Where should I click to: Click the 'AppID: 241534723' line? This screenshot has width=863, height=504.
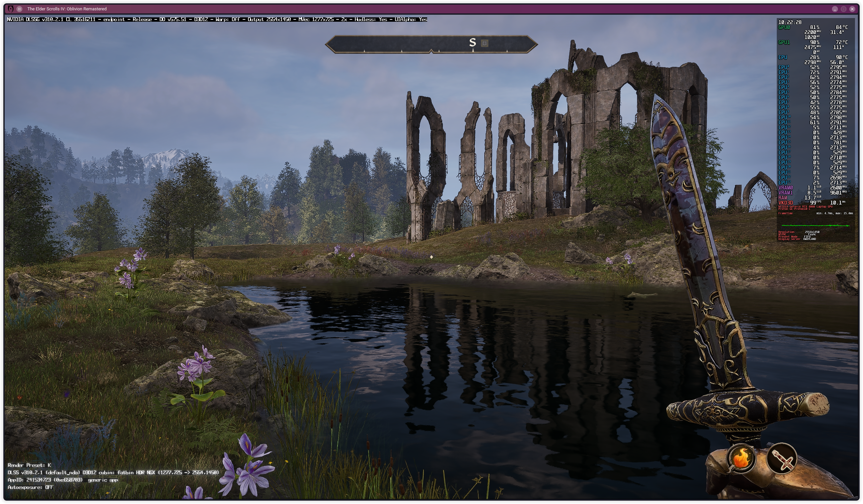(63, 480)
